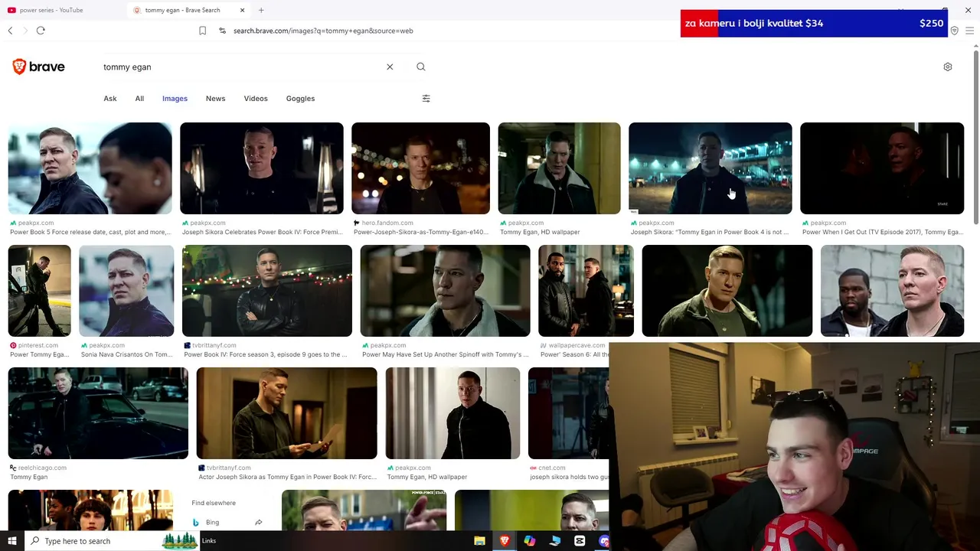The width and height of the screenshot is (980, 551).
Task: Open the pinterest.com Power Tommy Egan image
Action: (x=39, y=291)
